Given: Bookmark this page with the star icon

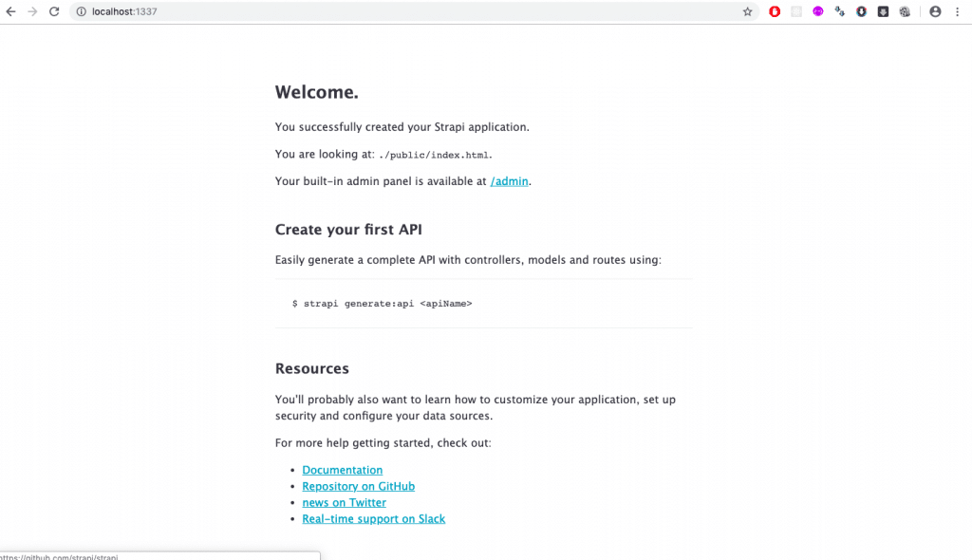Looking at the screenshot, I should tap(748, 12).
